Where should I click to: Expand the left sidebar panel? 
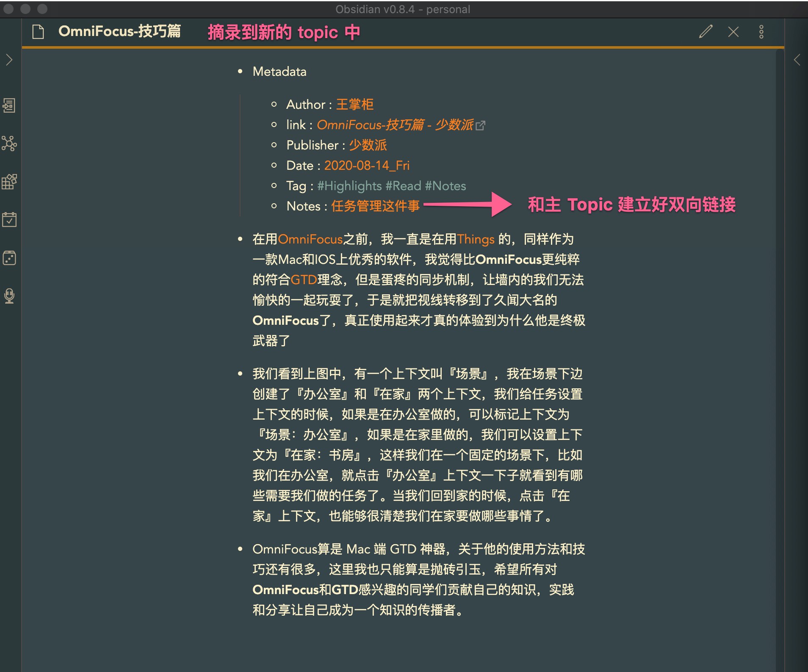coord(9,60)
